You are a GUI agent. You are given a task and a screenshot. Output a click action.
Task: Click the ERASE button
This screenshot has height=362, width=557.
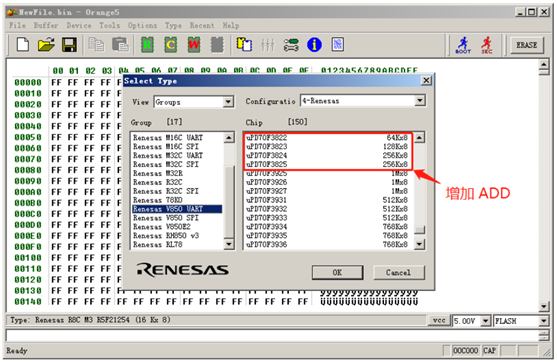point(526,45)
